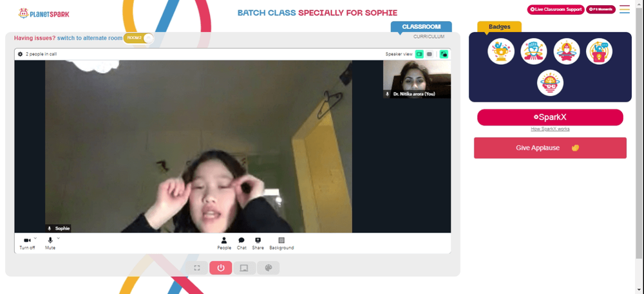644x294 pixels.
Task: Toggle the ROOM 2 alternate room switch
Action: 138,38
